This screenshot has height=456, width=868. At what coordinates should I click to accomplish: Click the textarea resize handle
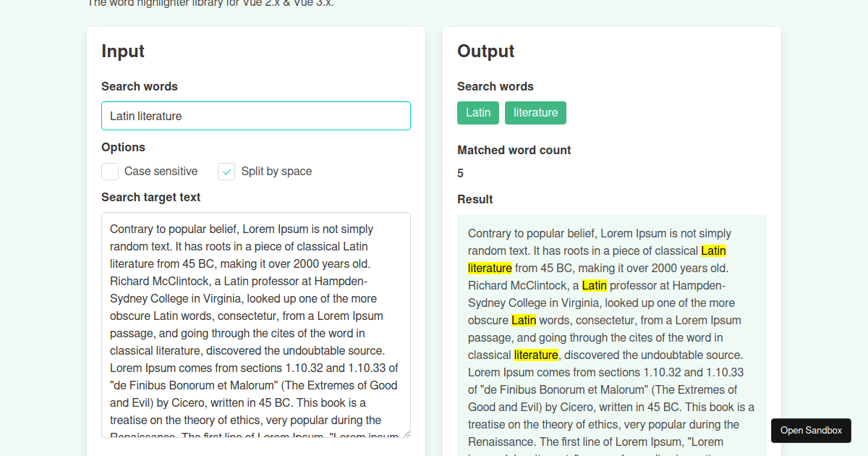407,434
